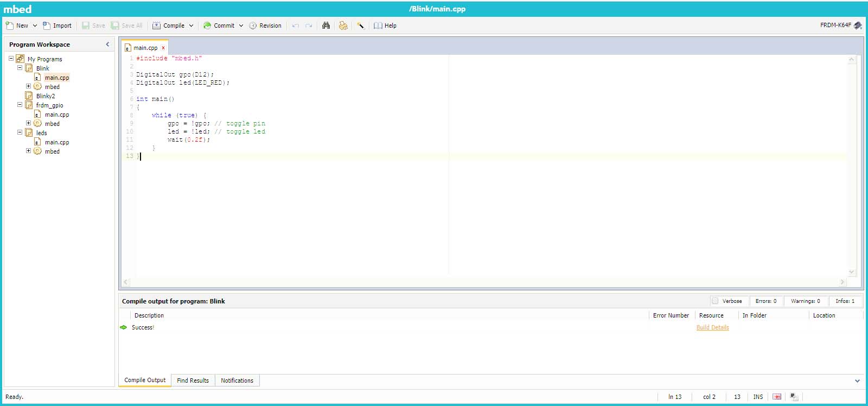Open the Commit dropdown arrow
The image size is (868, 406).
pyautogui.click(x=241, y=26)
